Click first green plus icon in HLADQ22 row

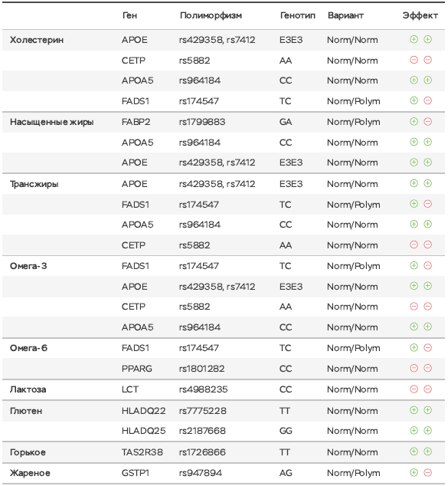pos(414,410)
